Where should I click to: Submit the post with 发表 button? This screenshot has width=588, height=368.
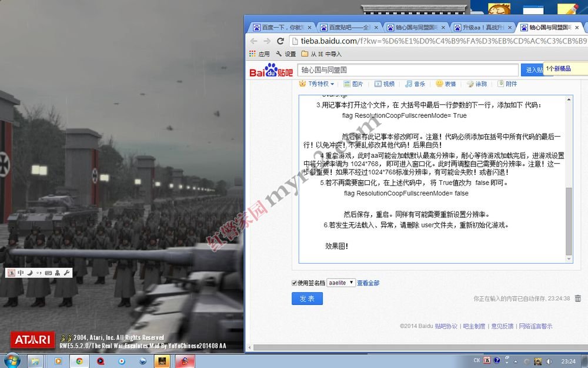pos(307,299)
